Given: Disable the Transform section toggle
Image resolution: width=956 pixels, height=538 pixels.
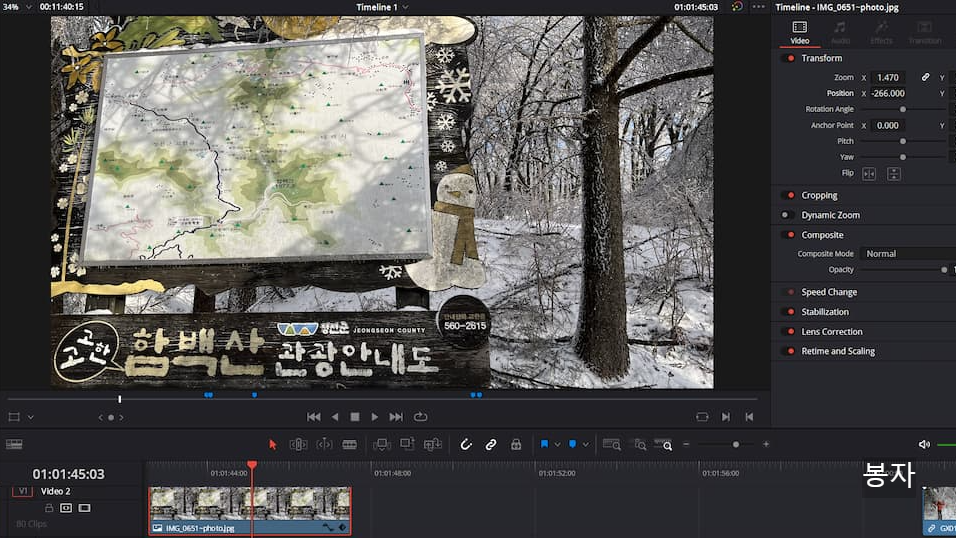Looking at the screenshot, I should pyautogui.click(x=788, y=59).
